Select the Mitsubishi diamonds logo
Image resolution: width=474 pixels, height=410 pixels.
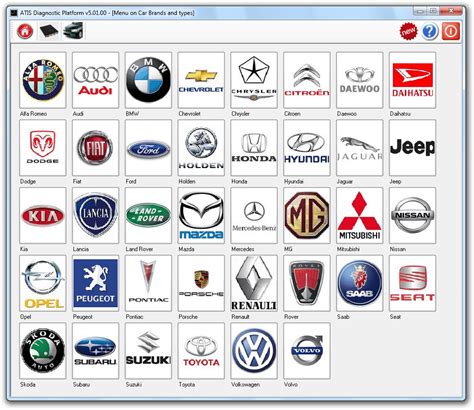click(x=360, y=215)
